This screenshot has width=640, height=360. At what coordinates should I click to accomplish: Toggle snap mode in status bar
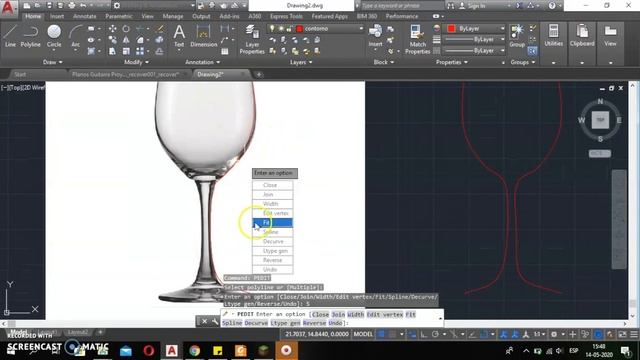click(x=392, y=334)
